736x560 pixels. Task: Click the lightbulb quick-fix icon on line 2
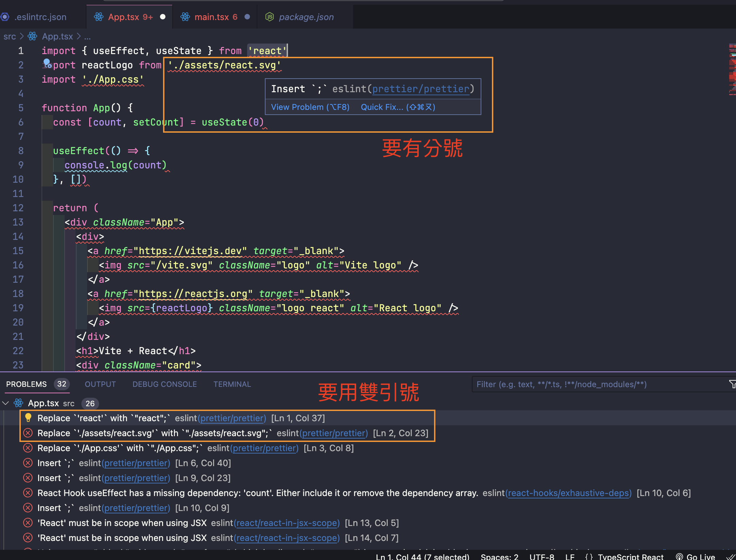pos(47,63)
